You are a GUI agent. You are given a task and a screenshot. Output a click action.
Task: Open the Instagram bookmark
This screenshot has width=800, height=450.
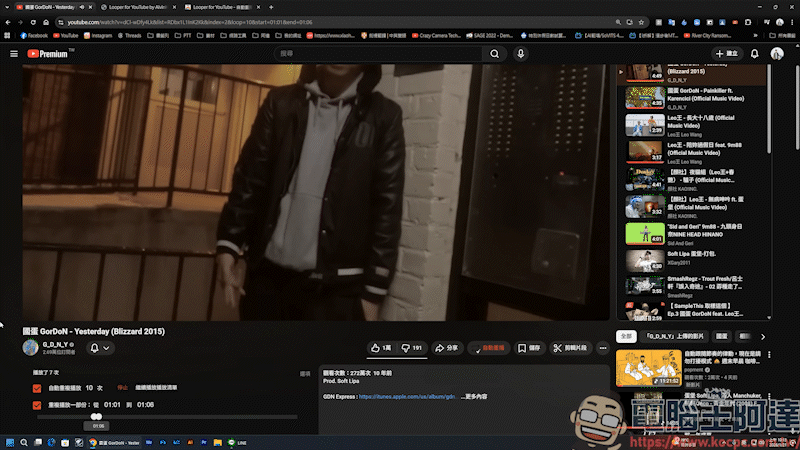98,35
